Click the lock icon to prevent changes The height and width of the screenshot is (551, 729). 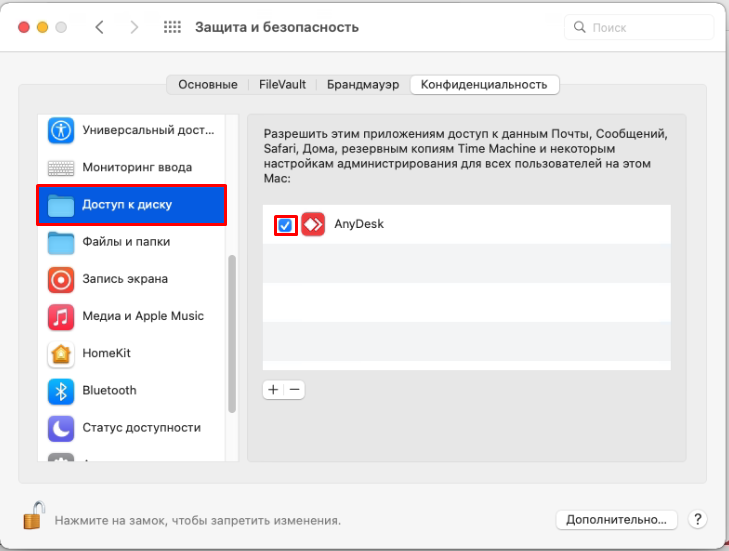(33, 517)
